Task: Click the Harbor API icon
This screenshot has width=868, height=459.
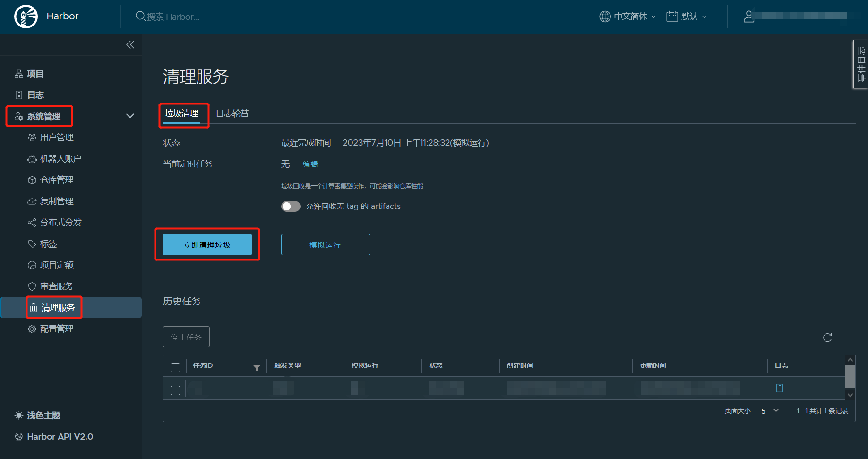Action: 19,437
